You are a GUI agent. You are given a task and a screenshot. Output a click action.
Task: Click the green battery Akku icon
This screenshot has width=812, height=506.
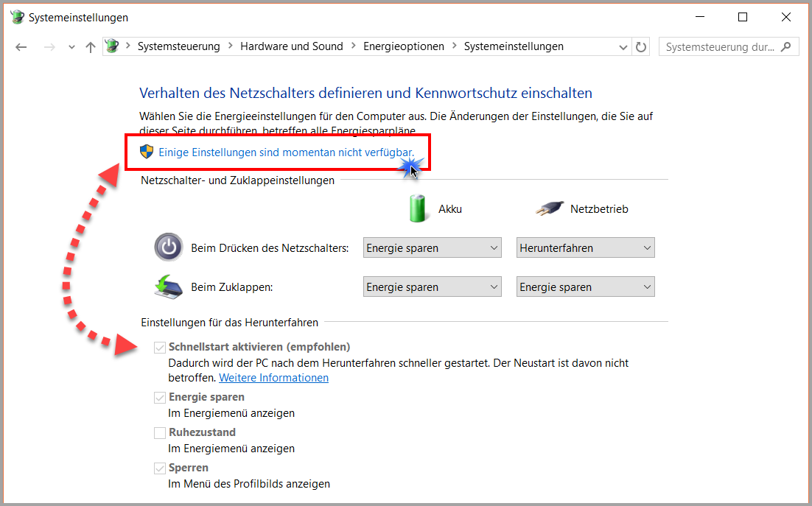tap(417, 208)
